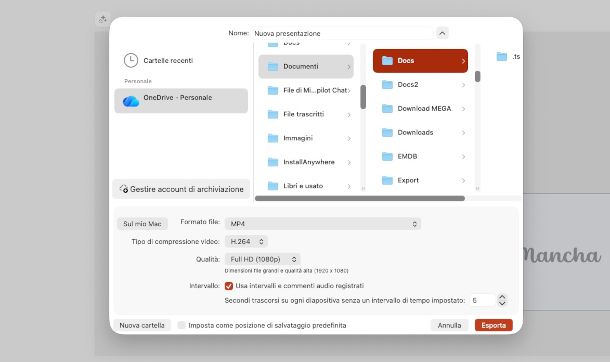Select OneDrive - Personale location

coord(181,101)
